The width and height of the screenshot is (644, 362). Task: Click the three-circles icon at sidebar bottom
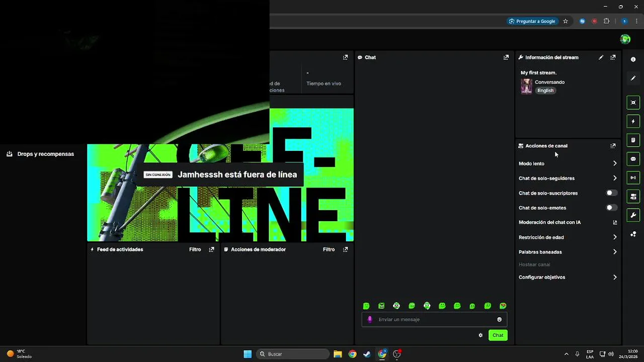click(633, 234)
